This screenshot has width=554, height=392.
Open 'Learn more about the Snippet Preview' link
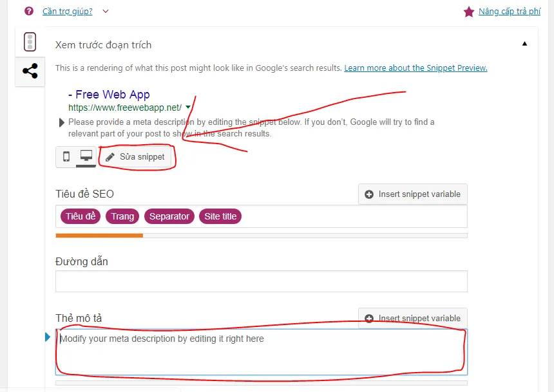[415, 68]
